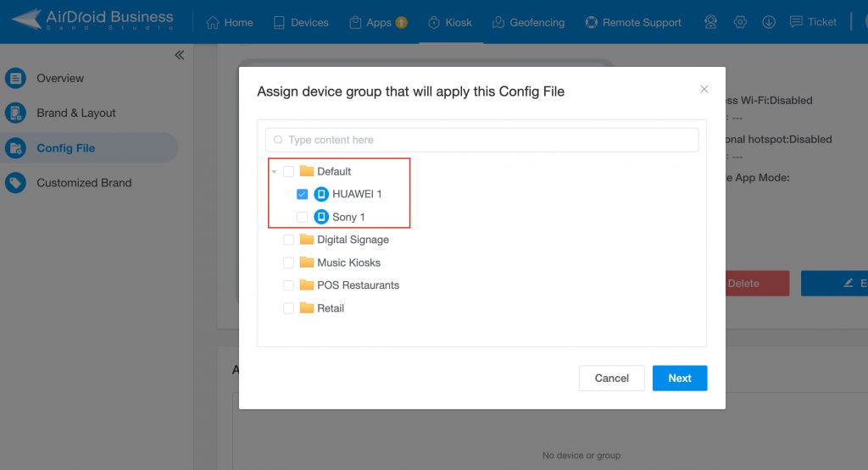Click the POS Restaurants folder icon
This screenshot has width=868, height=470.
click(x=307, y=285)
